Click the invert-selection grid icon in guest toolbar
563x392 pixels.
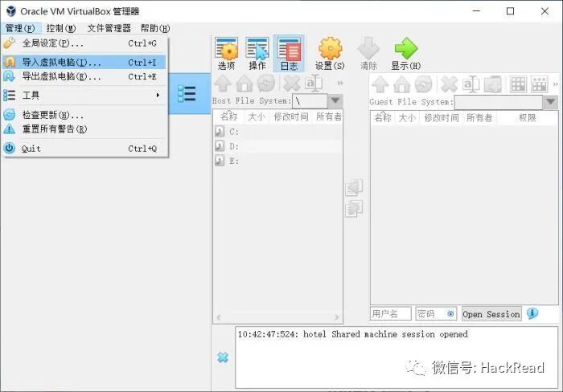click(540, 84)
